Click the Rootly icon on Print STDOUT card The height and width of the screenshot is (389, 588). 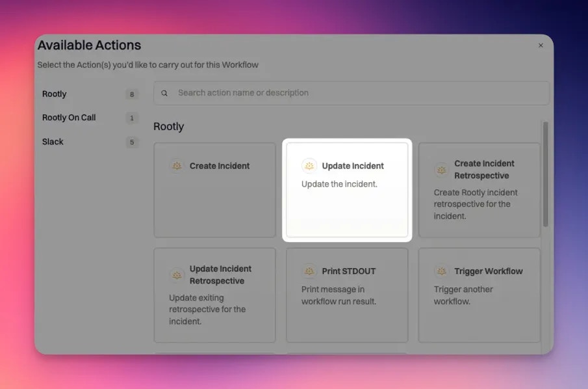point(309,271)
